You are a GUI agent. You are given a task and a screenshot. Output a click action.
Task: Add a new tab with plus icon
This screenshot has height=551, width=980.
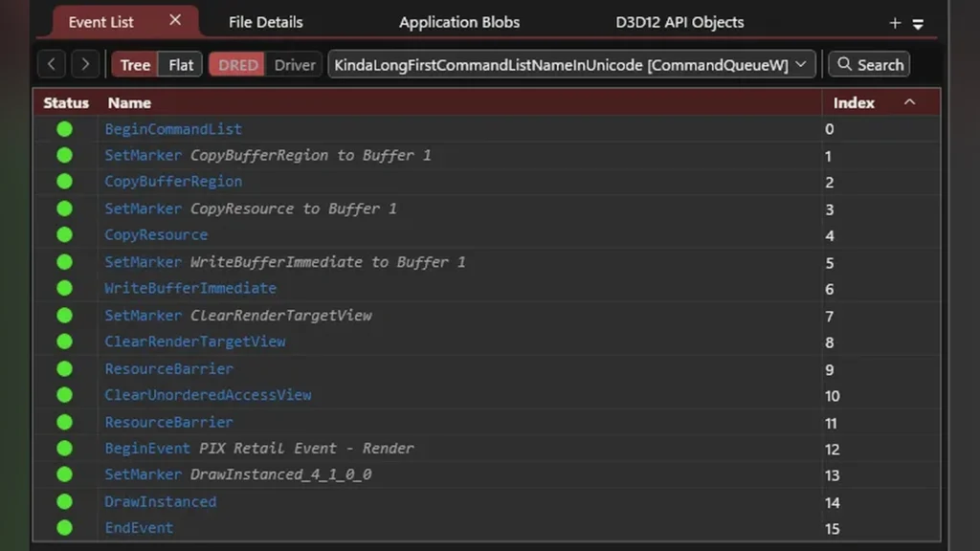(895, 23)
